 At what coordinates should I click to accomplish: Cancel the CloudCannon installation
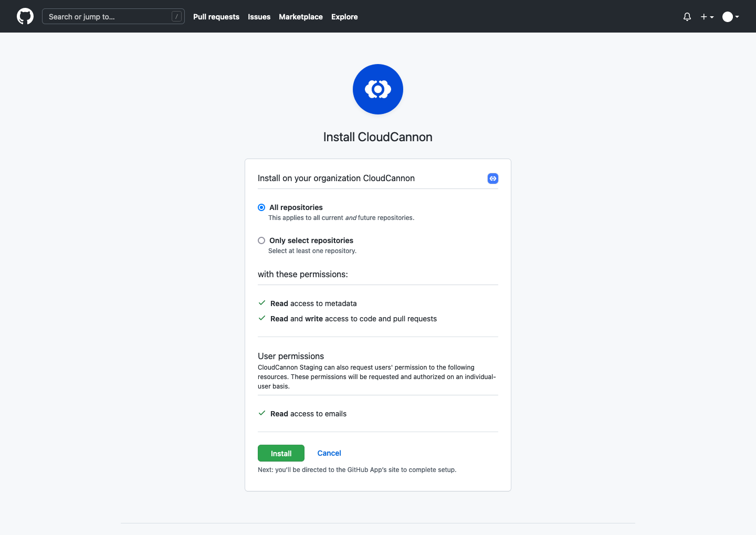329,453
